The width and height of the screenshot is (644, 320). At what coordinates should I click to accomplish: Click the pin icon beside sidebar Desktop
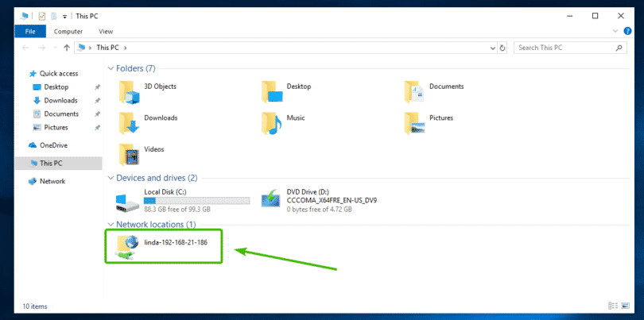pos(97,87)
